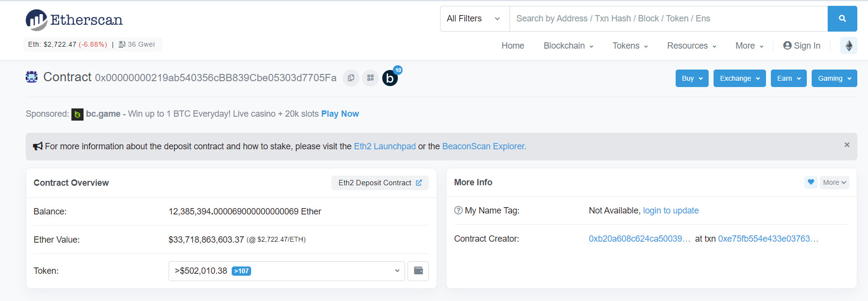Image resolution: width=868 pixels, height=301 pixels.
Task: Copy the contract address to clipboard
Action: pos(351,78)
